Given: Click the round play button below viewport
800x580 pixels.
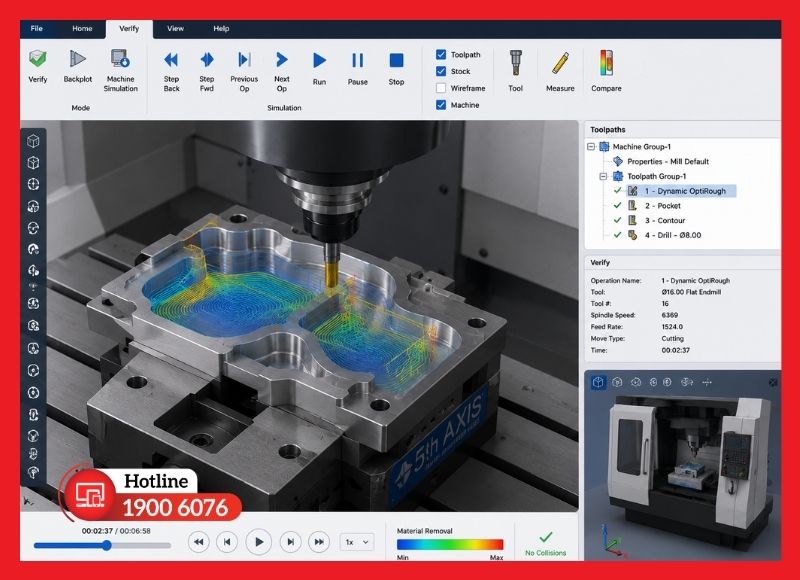Looking at the screenshot, I should click(x=259, y=542).
